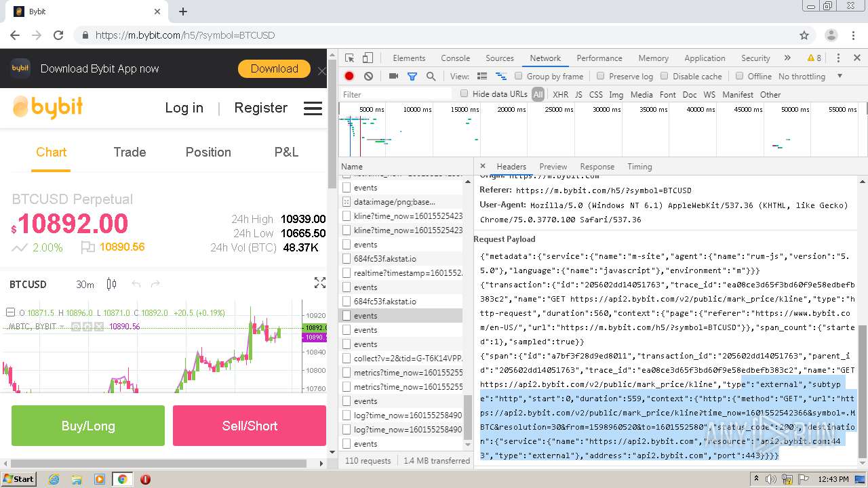Screen dimensions: 868x488
Task: Reload the Bybit page
Action: pos(58,35)
